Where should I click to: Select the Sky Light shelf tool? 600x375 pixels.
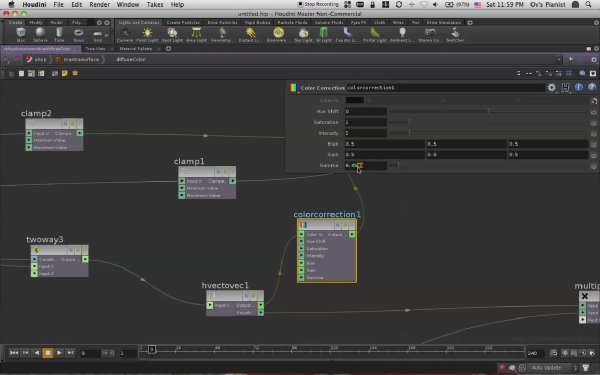click(303, 34)
